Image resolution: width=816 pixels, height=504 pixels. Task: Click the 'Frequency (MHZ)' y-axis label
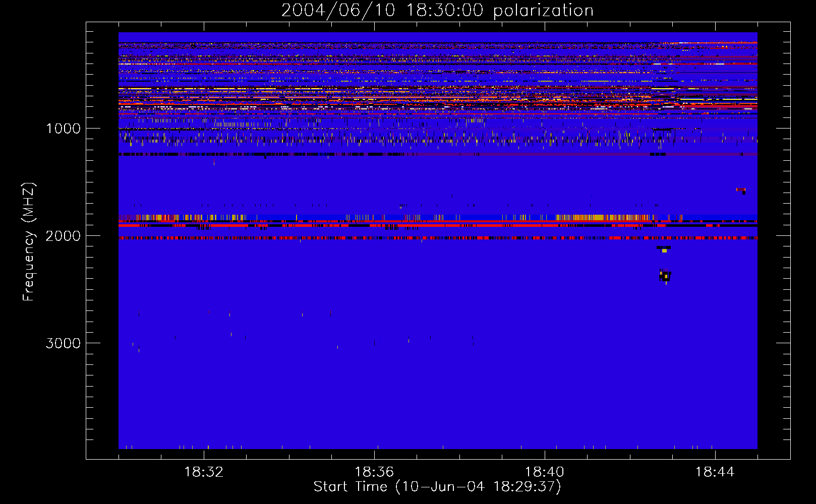pos(29,242)
